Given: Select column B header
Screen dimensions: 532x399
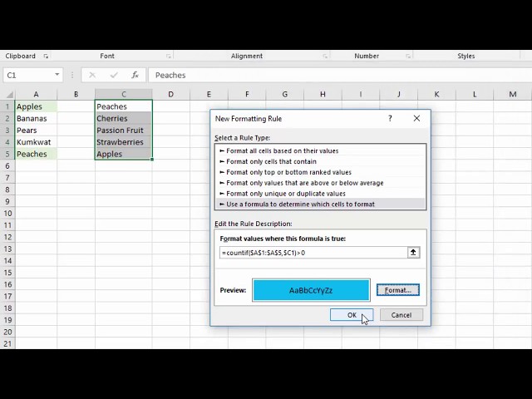Looking at the screenshot, I should point(76,94).
